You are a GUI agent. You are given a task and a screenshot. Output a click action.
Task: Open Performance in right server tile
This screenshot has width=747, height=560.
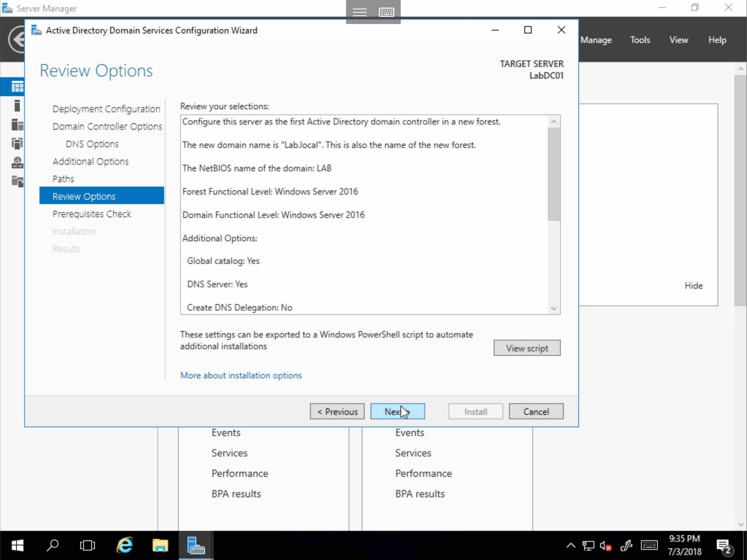tap(424, 473)
